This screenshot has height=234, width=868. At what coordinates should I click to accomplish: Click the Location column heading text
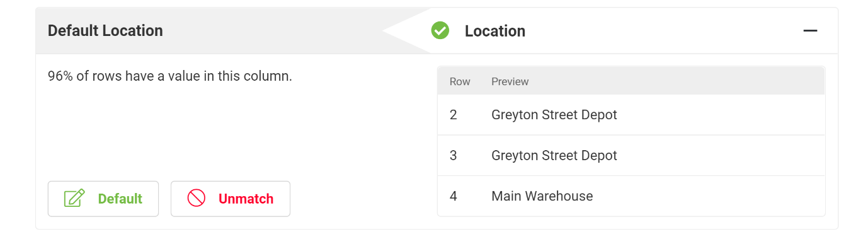coord(495,30)
